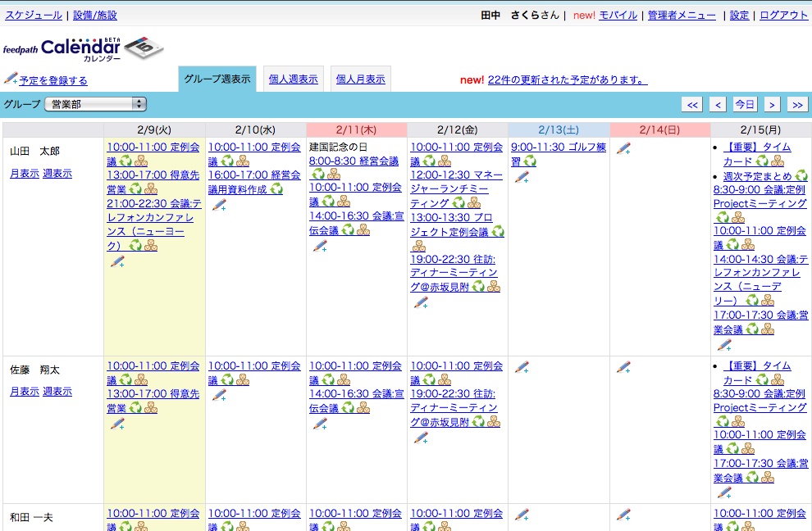Click pencil icon in 佐藤 翔太's 2/13 cell
812x531 pixels.
(522, 367)
